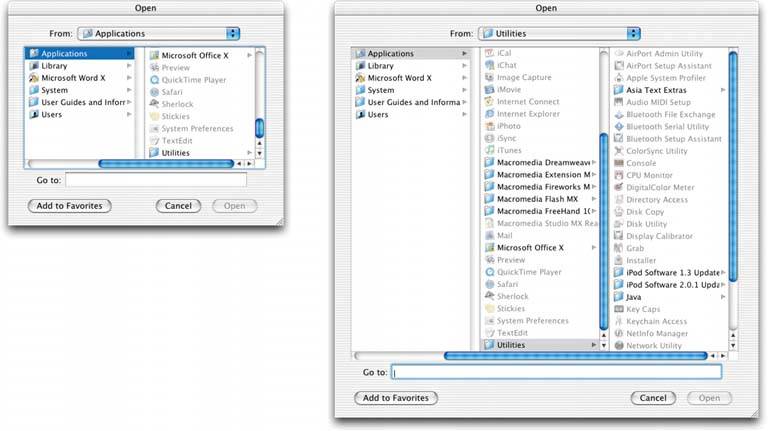Screen dimensions: 768x431
Task: Select User Guides and Information in large dialog
Action: (x=411, y=102)
